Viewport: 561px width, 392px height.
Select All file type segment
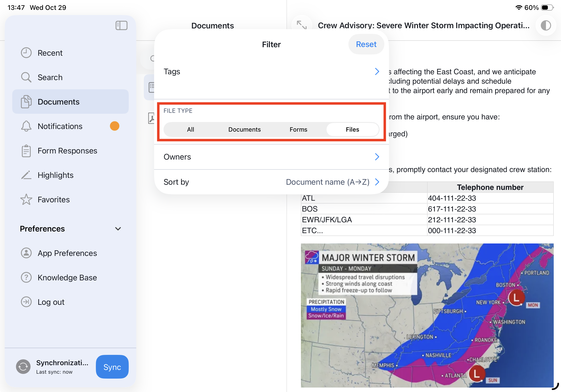pyautogui.click(x=190, y=129)
